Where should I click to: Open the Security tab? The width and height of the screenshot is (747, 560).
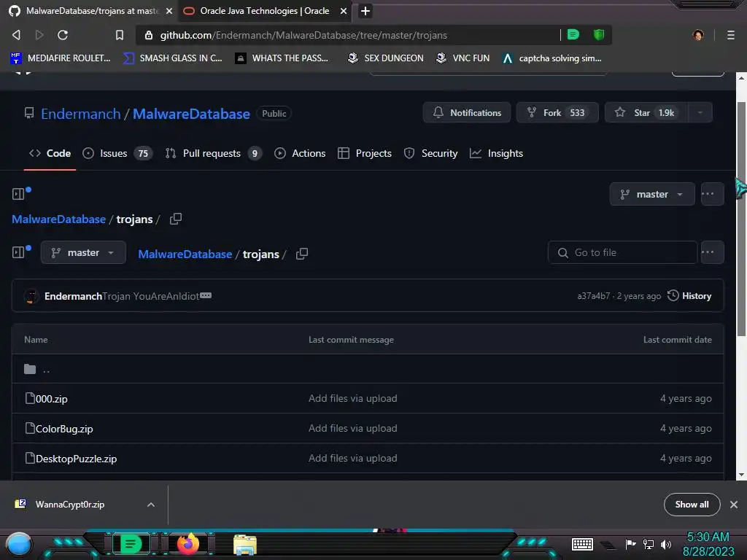(x=430, y=153)
